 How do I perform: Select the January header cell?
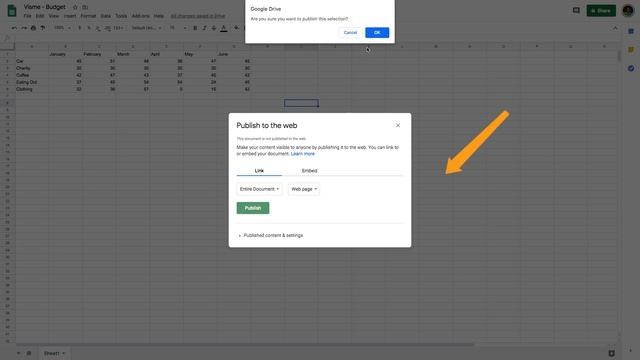pyautogui.click(x=66, y=54)
